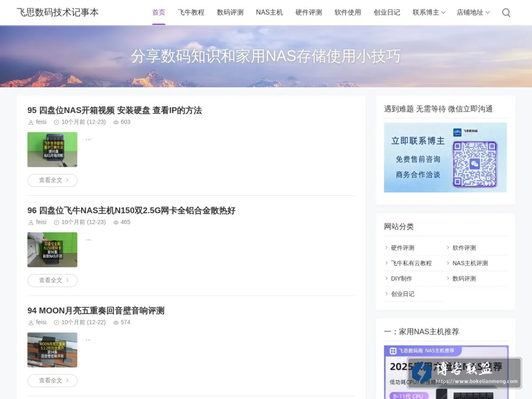Open DIY制作 category in sidebar
Screen dimensions: 532x399
[x=402, y=279]
